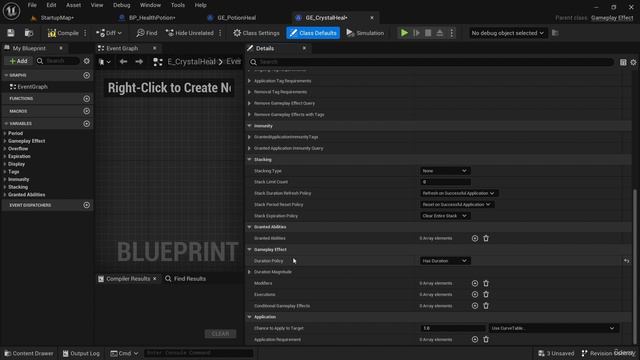Viewport: 640px width, 360px height.
Task: Click the Find button in toolbar
Action: click(x=147, y=33)
